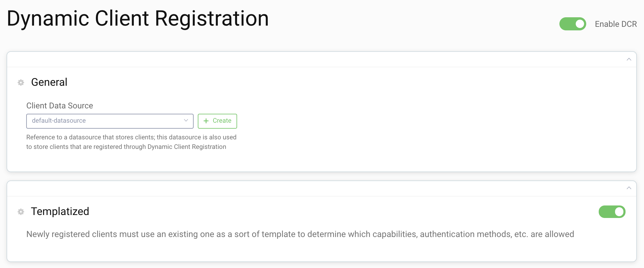
Task: Collapse the General section using its chevron
Action: pos(629,59)
